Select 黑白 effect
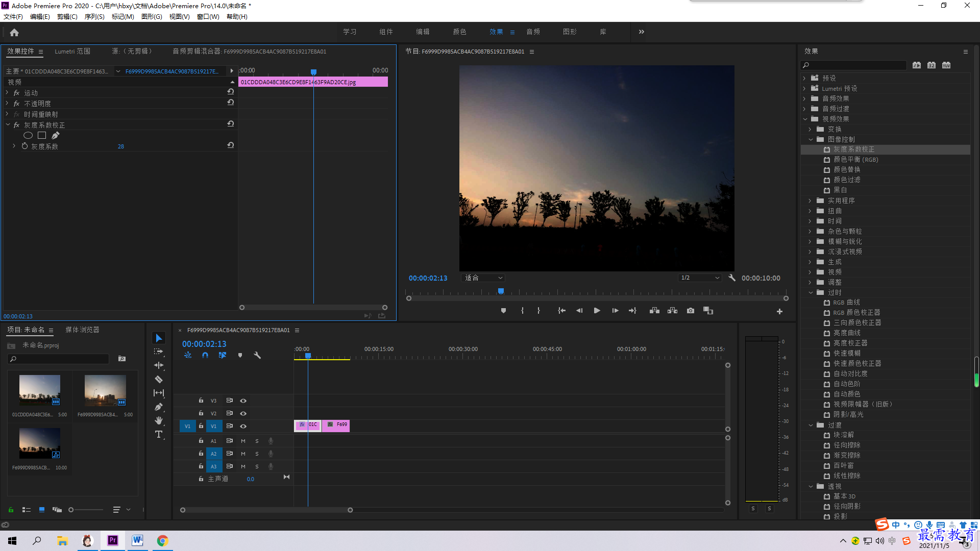 point(840,190)
